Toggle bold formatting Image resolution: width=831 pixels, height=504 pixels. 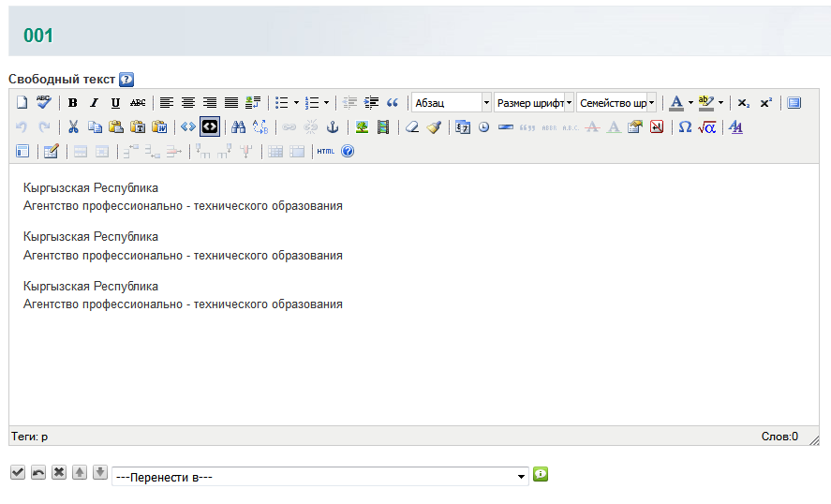73,102
